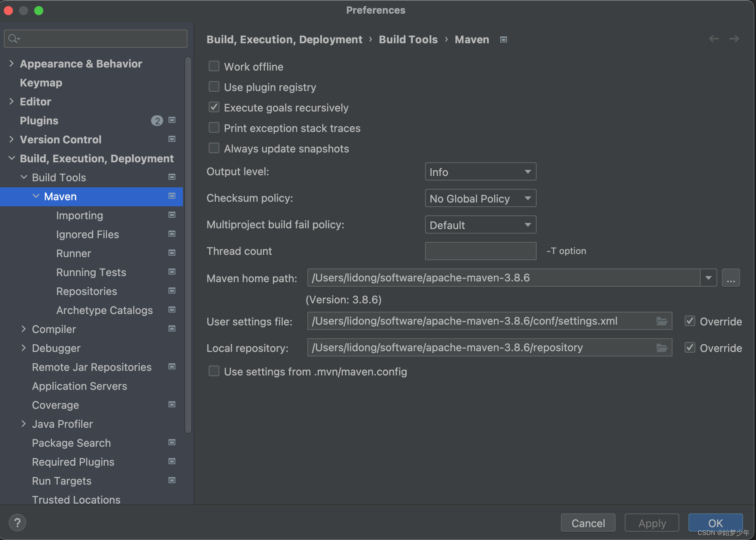Click the project-level icon next to Ignored Files
The height and width of the screenshot is (540, 756).
point(172,234)
